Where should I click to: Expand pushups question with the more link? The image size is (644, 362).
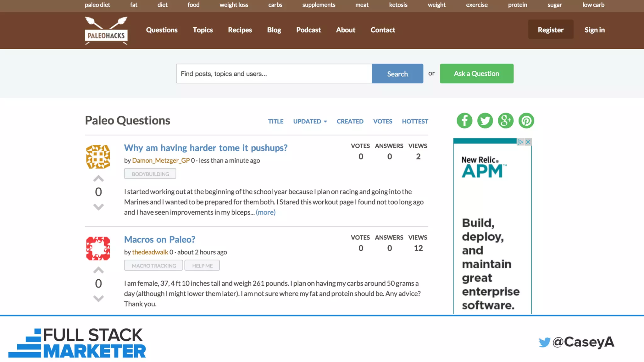coord(265,212)
